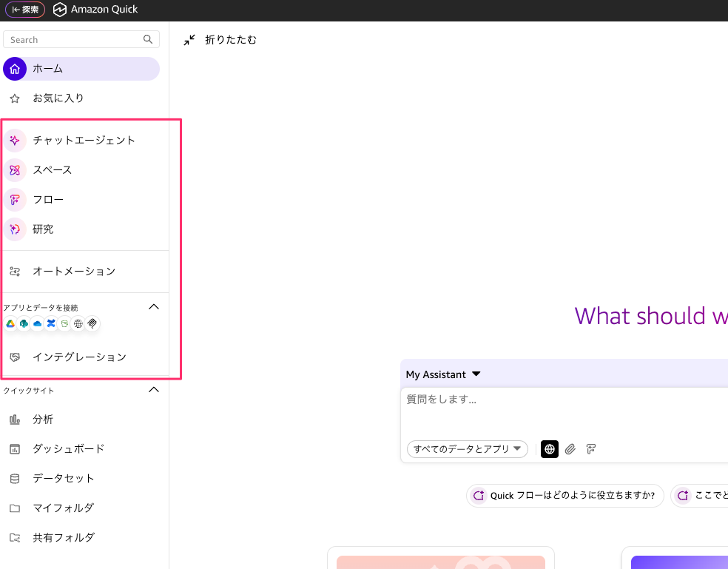Open ダッシュボード from the sidebar
The height and width of the screenshot is (569, 728).
point(68,448)
